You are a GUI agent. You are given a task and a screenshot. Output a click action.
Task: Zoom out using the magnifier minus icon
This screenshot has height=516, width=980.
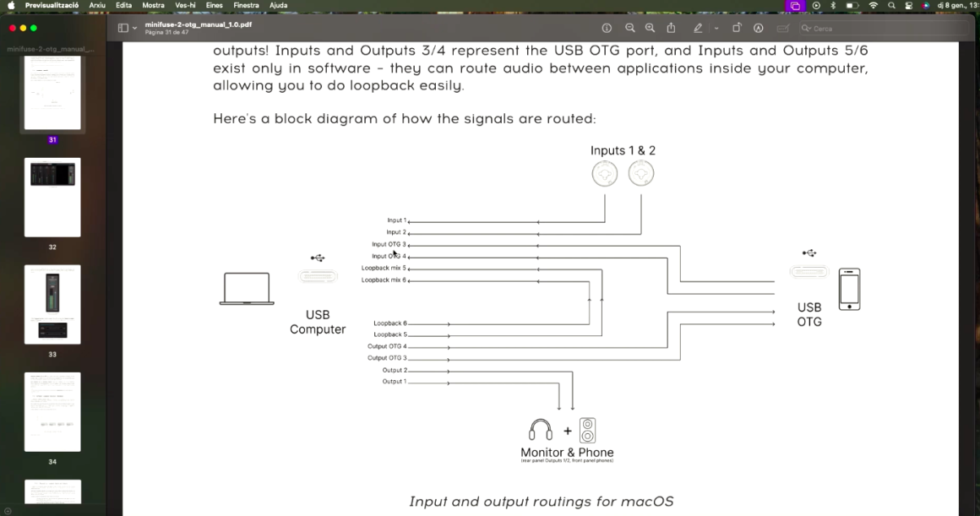(x=630, y=27)
